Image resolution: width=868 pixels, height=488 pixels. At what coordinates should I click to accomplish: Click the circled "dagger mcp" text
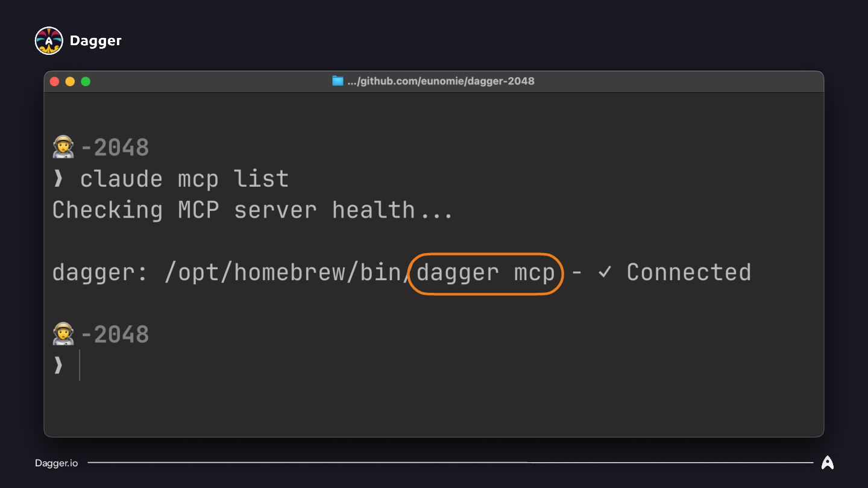[485, 273]
